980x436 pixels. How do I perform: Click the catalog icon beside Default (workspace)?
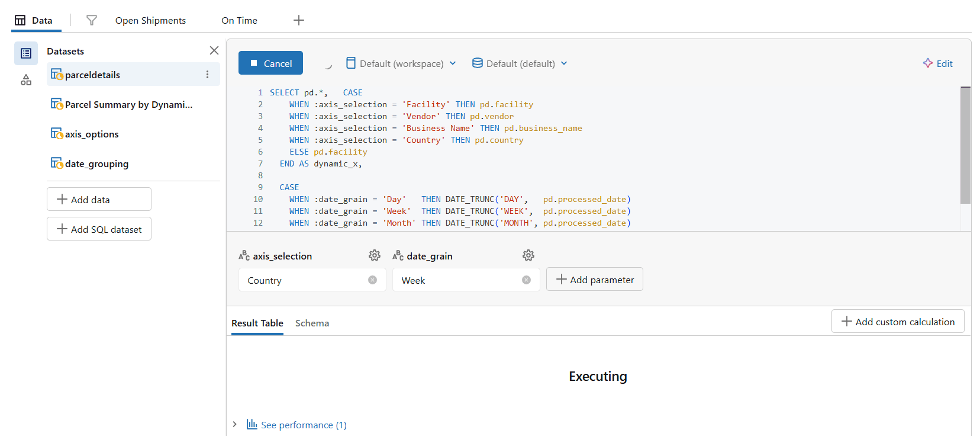tap(351, 63)
